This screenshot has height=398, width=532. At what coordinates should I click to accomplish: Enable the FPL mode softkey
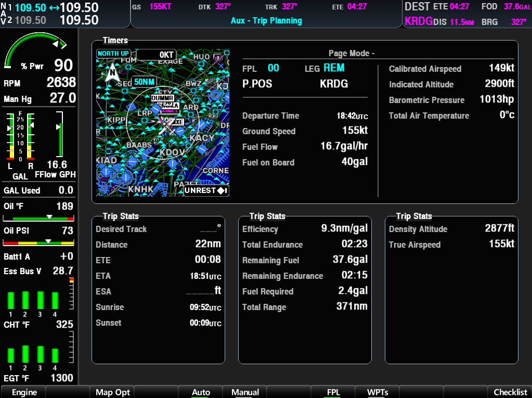[x=333, y=392]
